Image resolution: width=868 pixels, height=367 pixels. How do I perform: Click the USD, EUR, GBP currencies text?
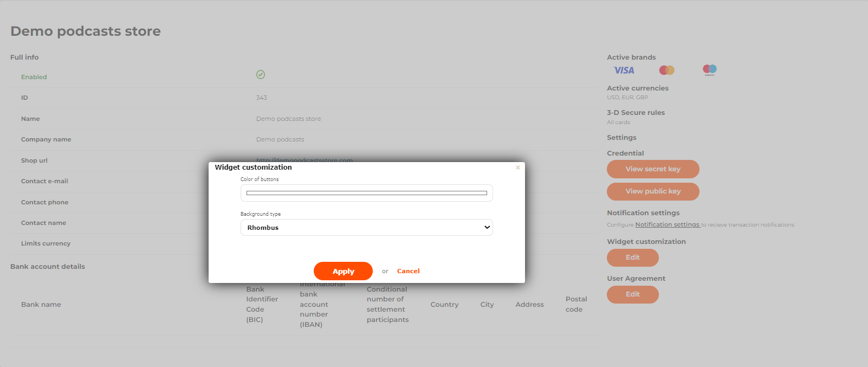627,98
